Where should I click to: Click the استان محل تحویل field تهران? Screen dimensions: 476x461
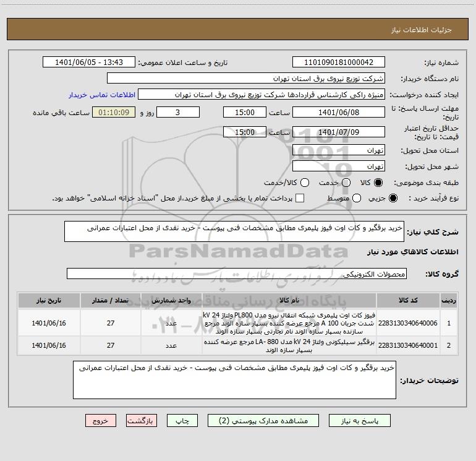click(x=339, y=150)
